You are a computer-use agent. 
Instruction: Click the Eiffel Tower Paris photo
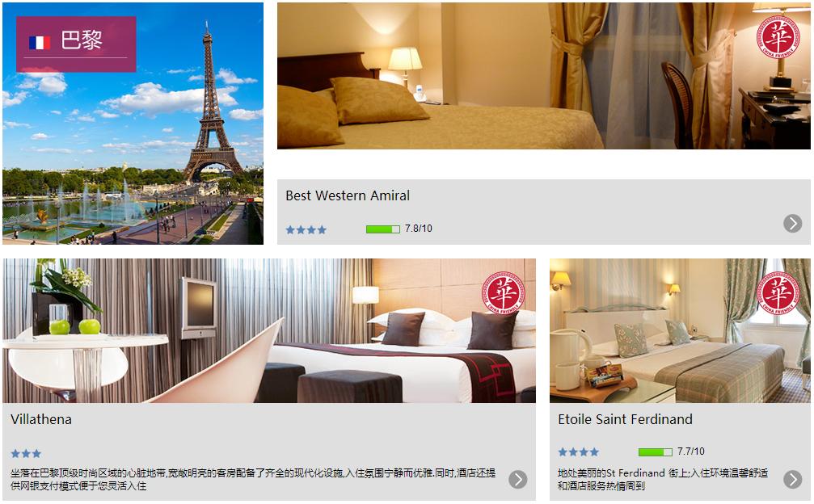click(133, 124)
